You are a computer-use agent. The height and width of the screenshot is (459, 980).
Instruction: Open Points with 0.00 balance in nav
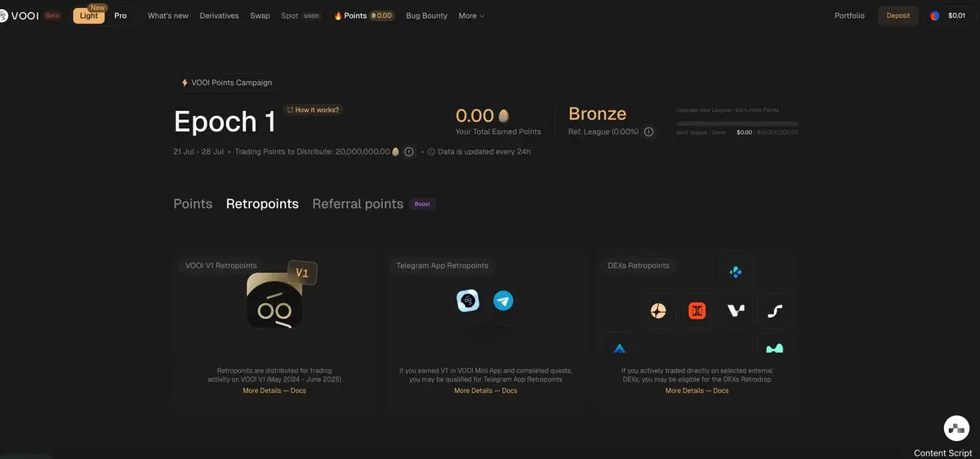click(x=364, y=16)
